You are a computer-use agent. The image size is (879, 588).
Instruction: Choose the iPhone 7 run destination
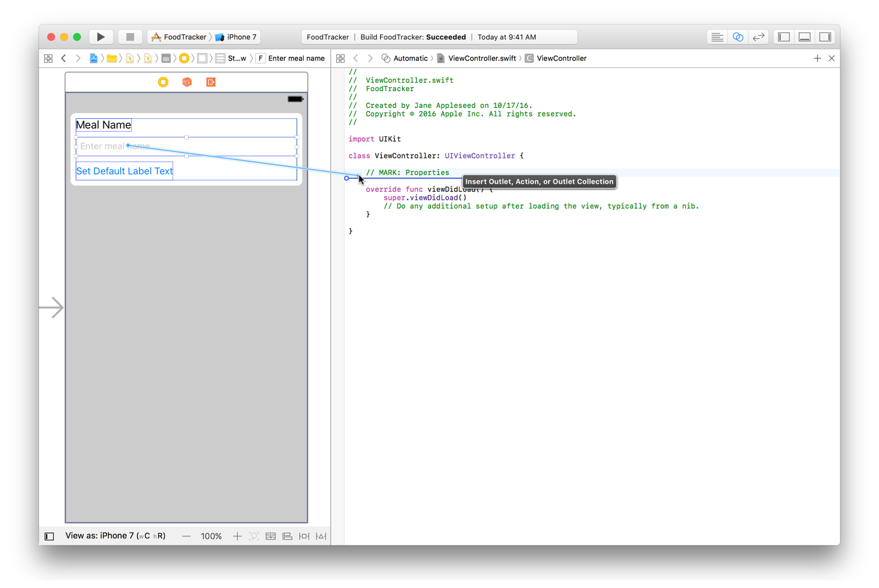pos(236,37)
